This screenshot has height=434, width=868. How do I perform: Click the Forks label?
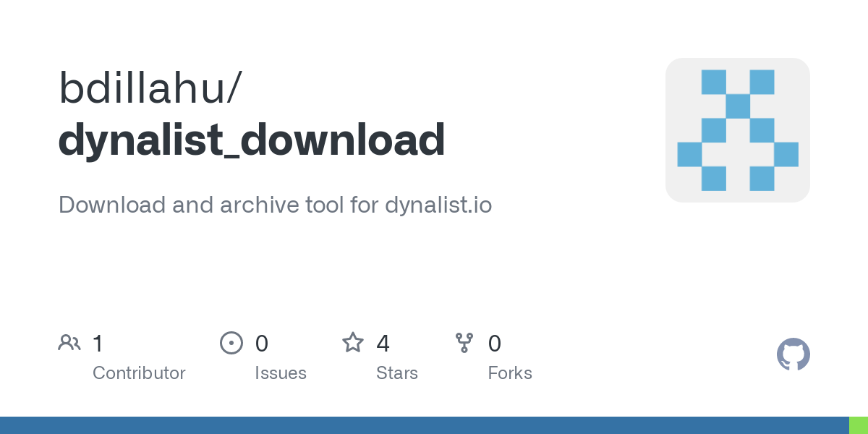[x=510, y=373]
